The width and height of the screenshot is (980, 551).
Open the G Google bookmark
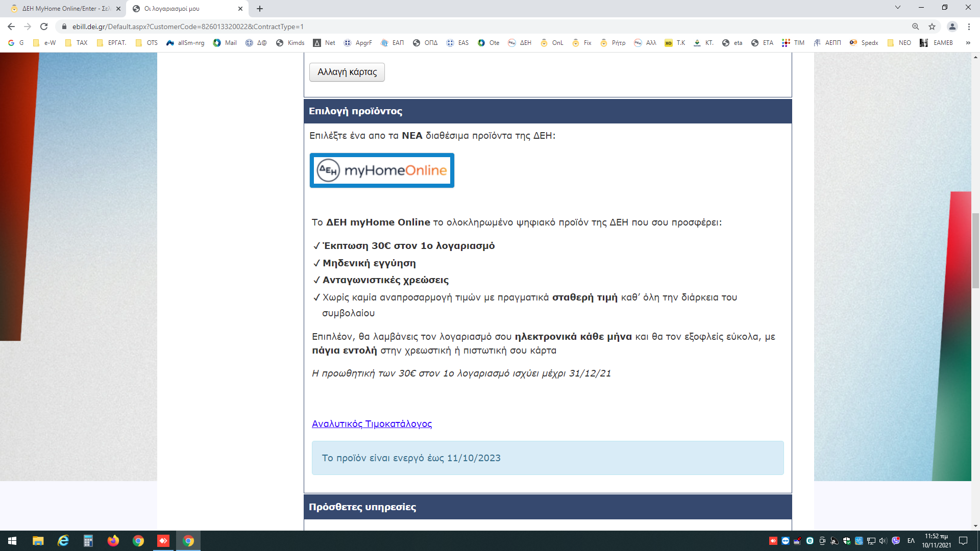[16, 43]
